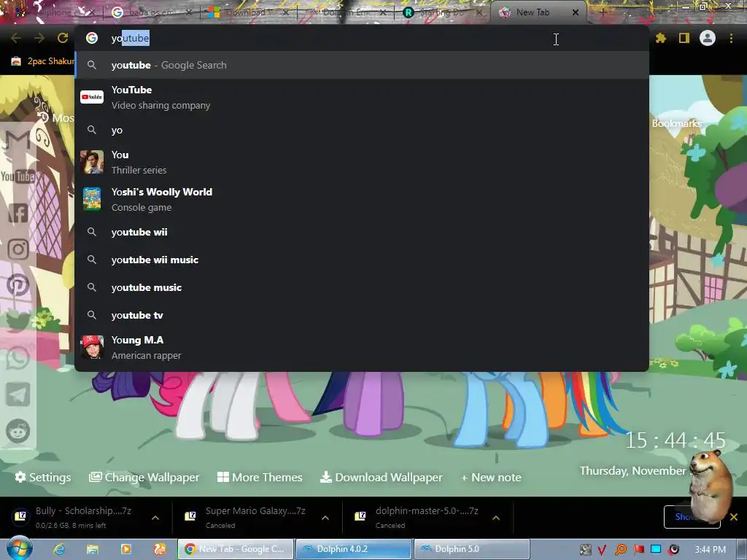Toggle the side panel icon
This screenshot has width=747, height=560.
pos(684,38)
